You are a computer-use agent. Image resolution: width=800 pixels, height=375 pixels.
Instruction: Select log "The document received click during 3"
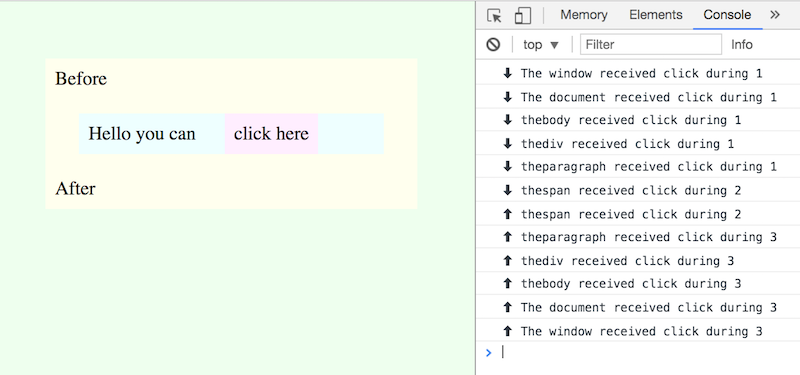pyautogui.click(x=638, y=307)
